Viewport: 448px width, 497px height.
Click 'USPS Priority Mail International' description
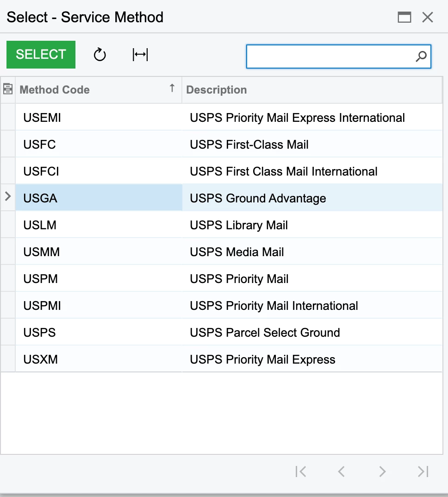(x=274, y=306)
